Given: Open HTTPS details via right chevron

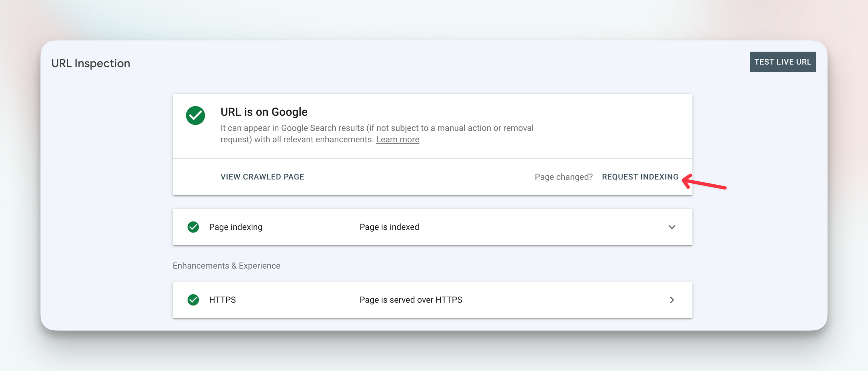Looking at the screenshot, I should (672, 300).
